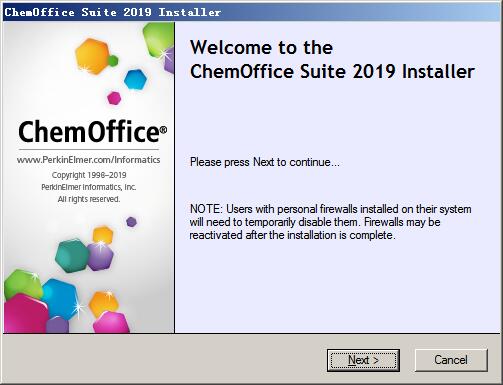Click the firewall NOTE paragraph
The height and width of the screenshot is (385, 503).
pos(330,222)
